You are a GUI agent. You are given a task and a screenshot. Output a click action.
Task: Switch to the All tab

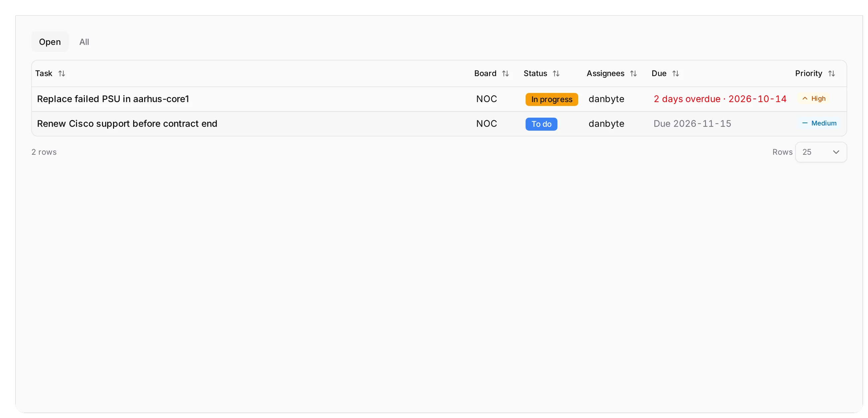84,42
